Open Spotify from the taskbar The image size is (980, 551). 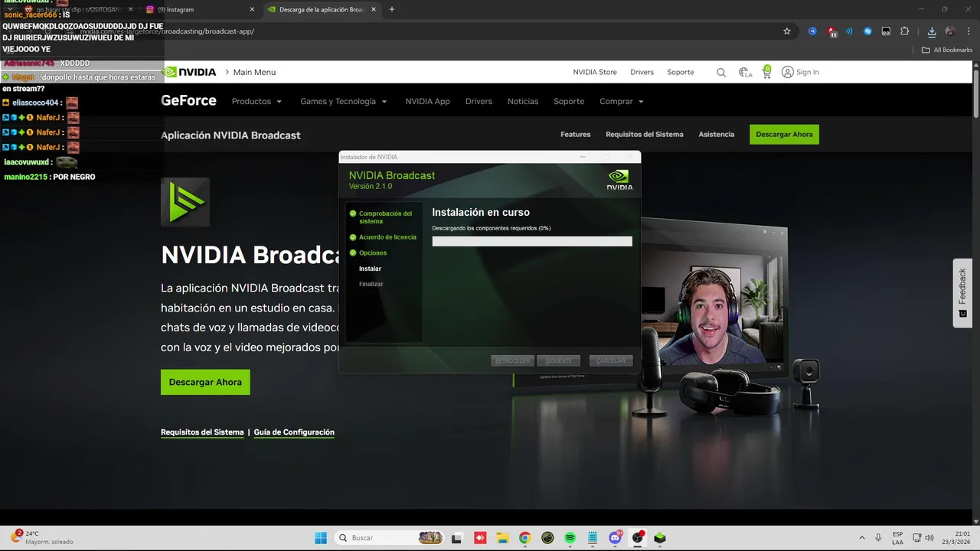coord(570,538)
